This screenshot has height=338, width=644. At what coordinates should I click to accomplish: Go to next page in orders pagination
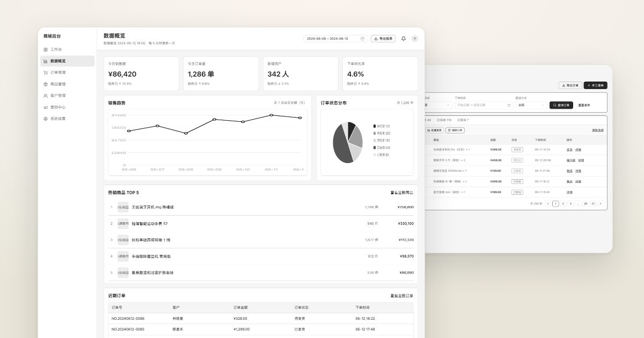[x=601, y=204]
